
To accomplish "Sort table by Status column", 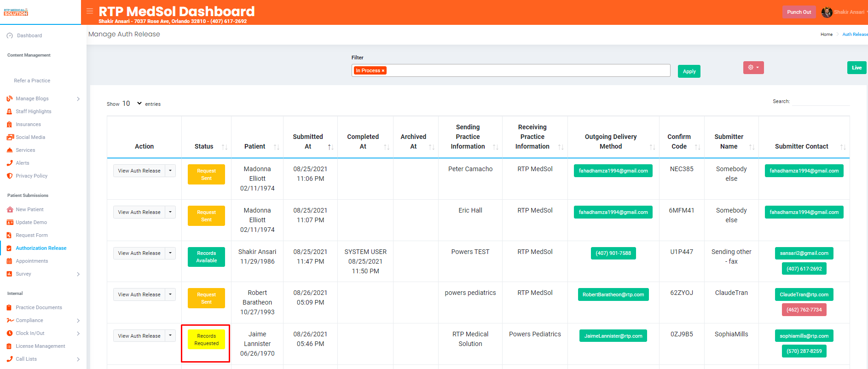I will [225, 147].
